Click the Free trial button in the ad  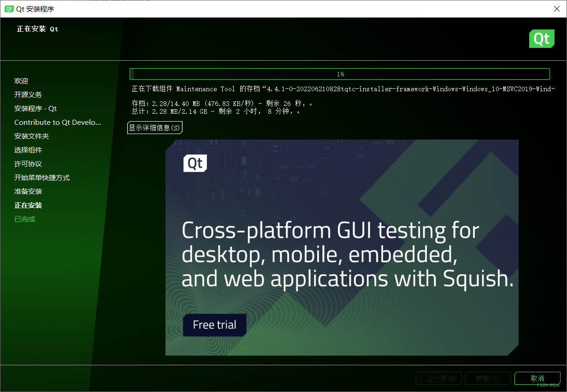click(215, 325)
